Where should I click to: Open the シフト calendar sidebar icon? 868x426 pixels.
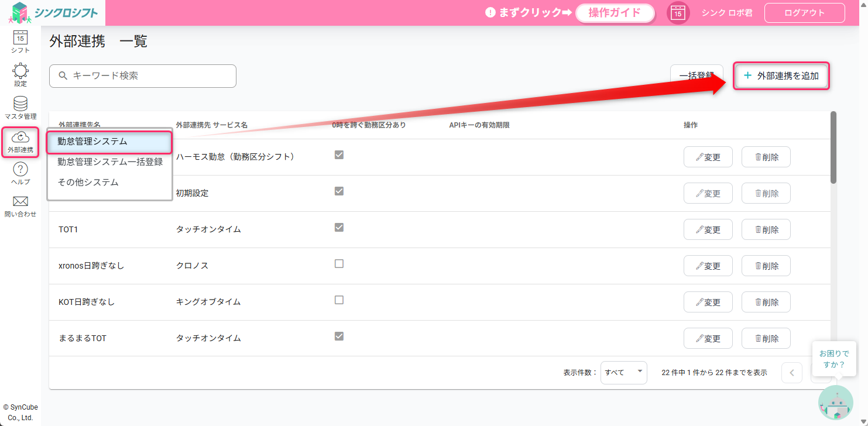(x=20, y=39)
